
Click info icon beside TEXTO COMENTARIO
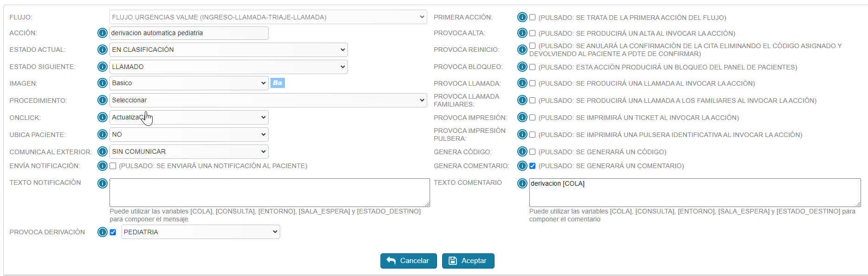522,183
